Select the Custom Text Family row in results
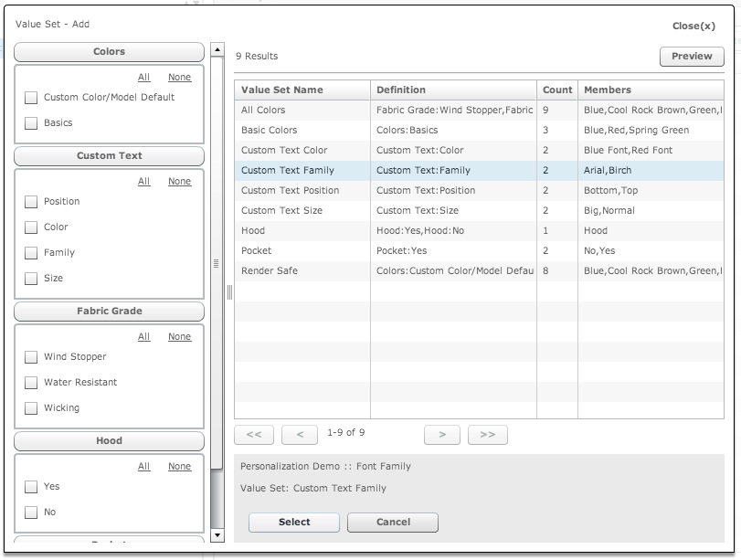Viewport: 741px width, 560px height. 302,170
